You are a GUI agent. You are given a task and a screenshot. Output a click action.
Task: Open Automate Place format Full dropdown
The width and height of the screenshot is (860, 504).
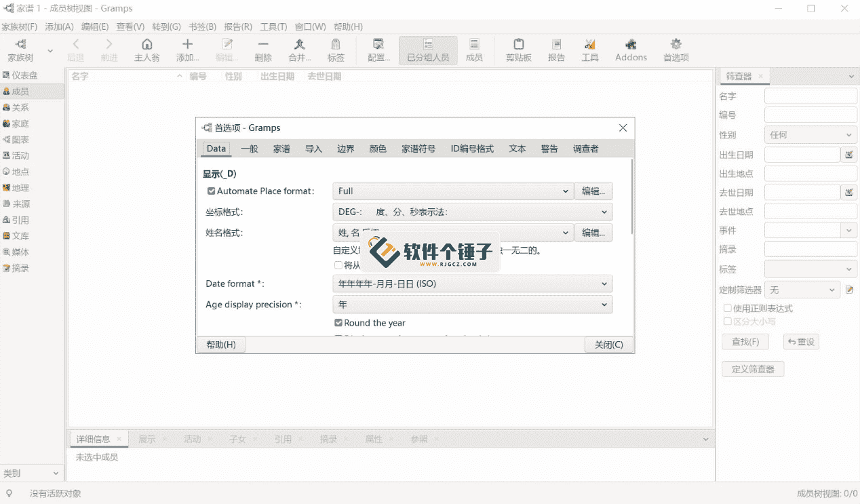coord(452,191)
